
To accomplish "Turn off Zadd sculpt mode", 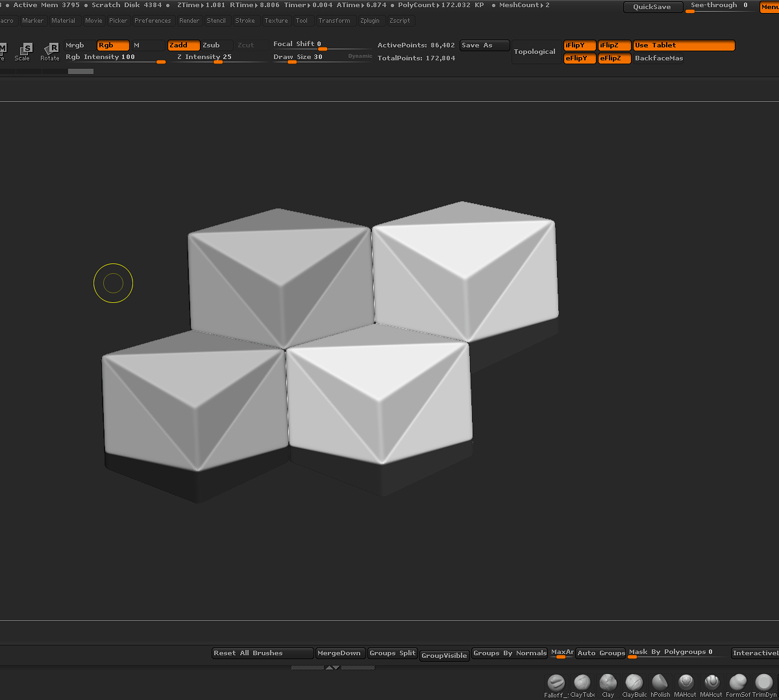I will pos(184,45).
